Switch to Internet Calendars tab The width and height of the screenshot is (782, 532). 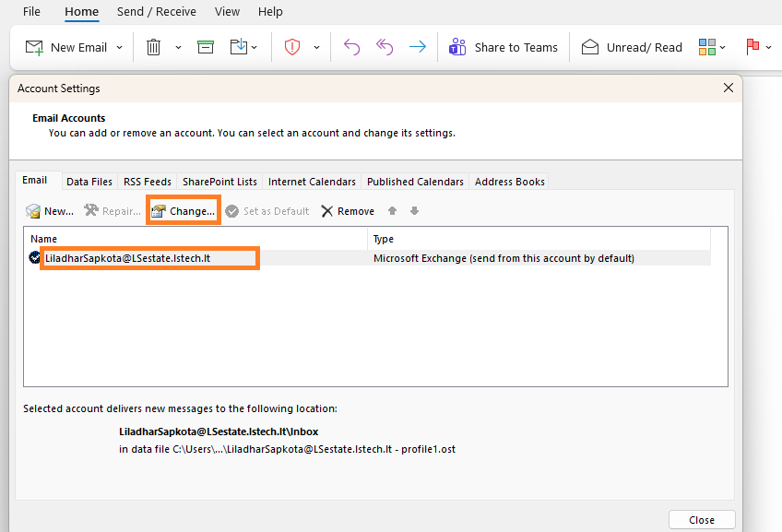(x=312, y=182)
